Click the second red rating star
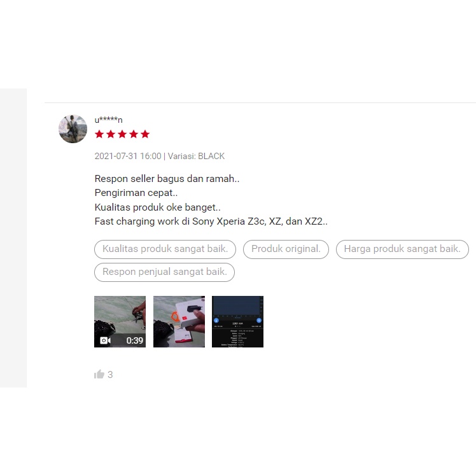 [x=111, y=134]
